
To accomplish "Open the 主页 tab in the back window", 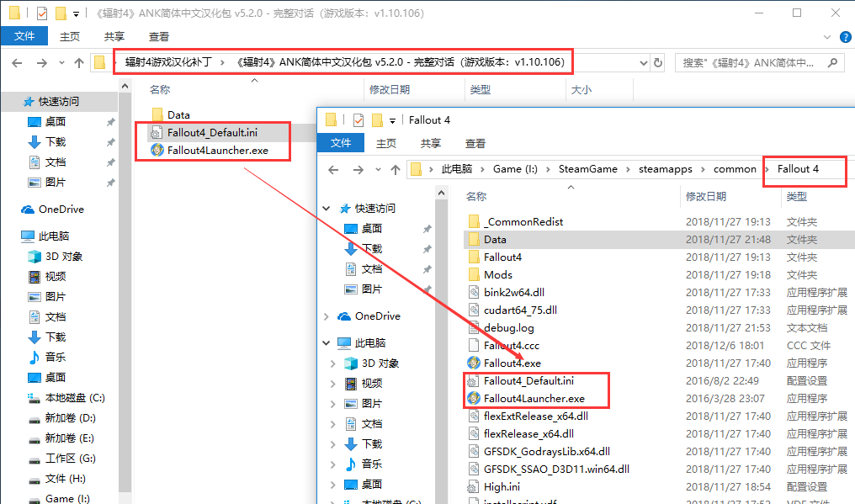I will pyautogui.click(x=70, y=36).
